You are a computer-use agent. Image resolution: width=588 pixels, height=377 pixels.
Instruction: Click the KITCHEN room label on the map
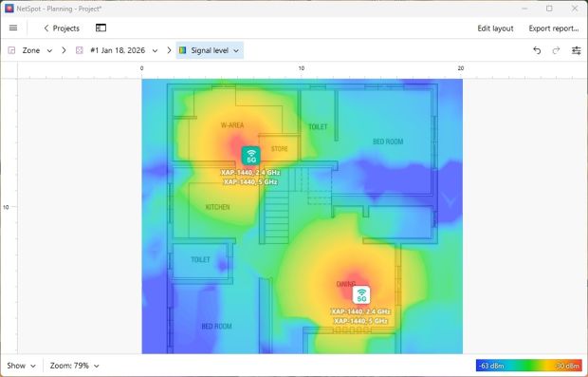(x=217, y=207)
